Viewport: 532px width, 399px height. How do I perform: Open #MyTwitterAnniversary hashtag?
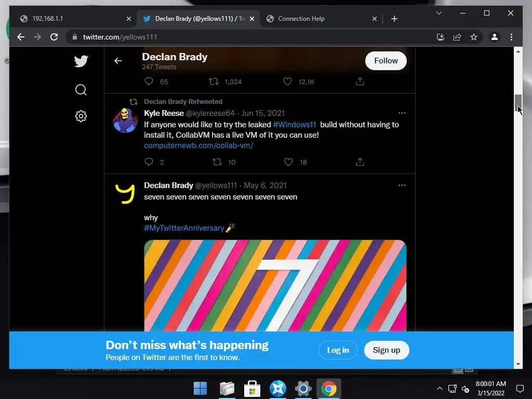tap(184, 228)
